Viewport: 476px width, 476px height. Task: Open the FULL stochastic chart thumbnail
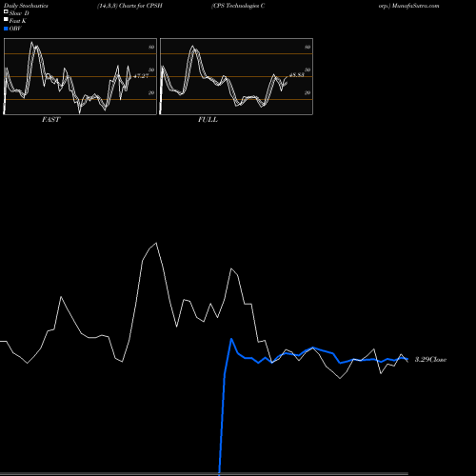tap(236, 76)
